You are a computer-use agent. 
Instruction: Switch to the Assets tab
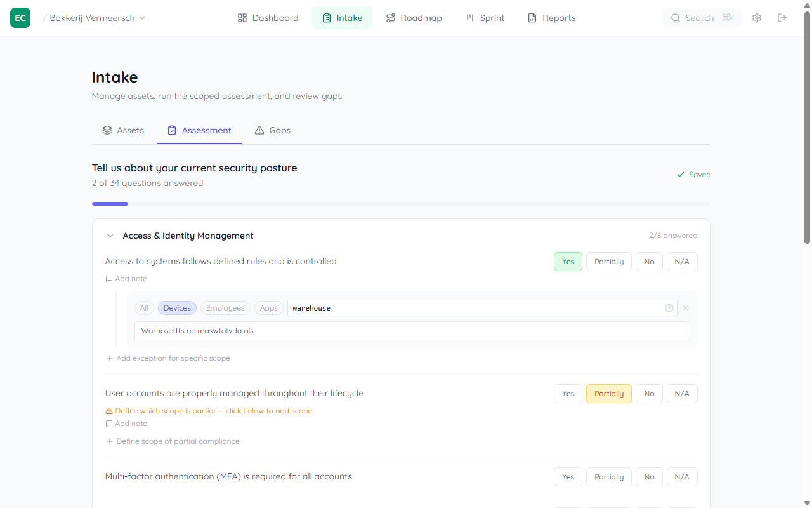pos(123,130)
